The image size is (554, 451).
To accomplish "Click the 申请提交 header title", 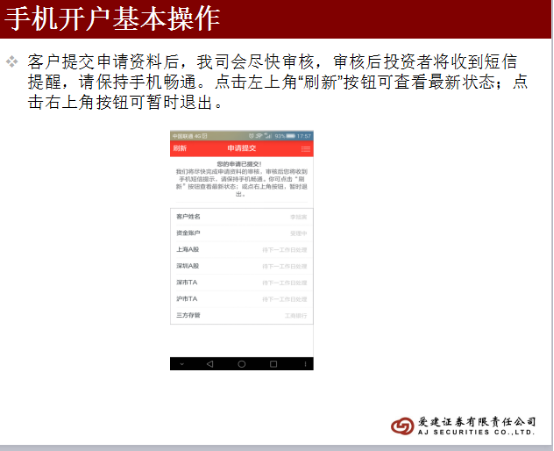I will 242,148.
